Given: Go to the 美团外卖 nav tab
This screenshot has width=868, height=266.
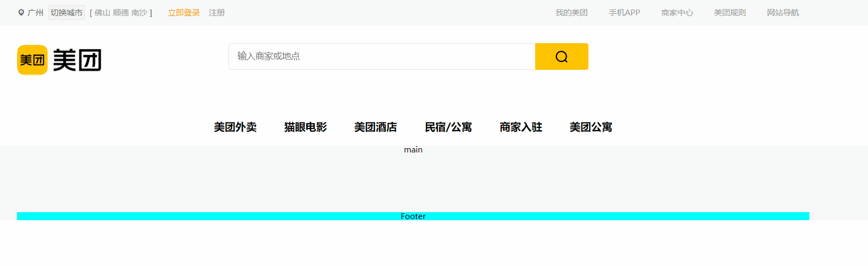Looking at the screenshot, I should pos(235,127).
